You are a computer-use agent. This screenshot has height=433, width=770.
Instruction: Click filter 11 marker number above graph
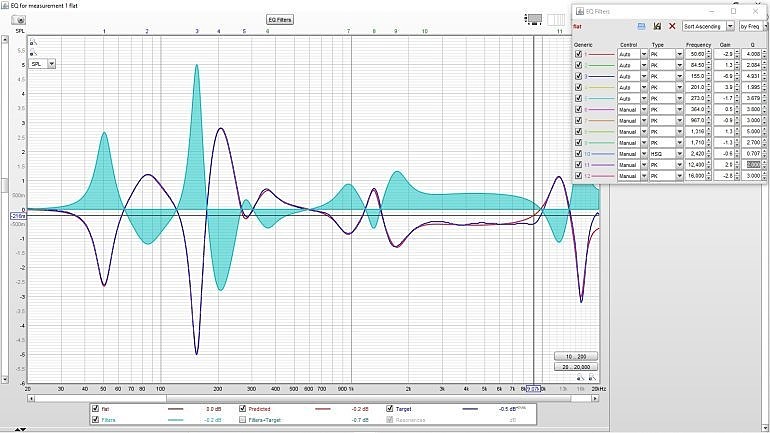pos(559,31)
